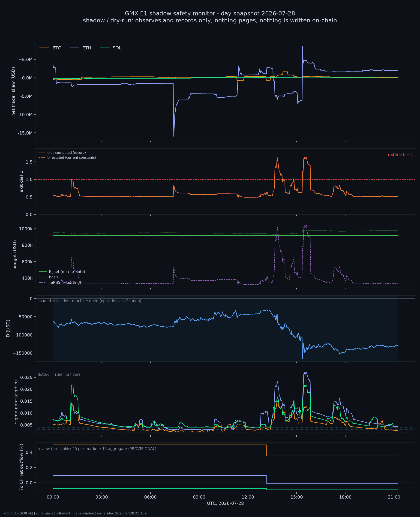The width and height of the screenshot is (420, 517).
Task: Click the -15.0M skew tick label
Action: [25, 133]
